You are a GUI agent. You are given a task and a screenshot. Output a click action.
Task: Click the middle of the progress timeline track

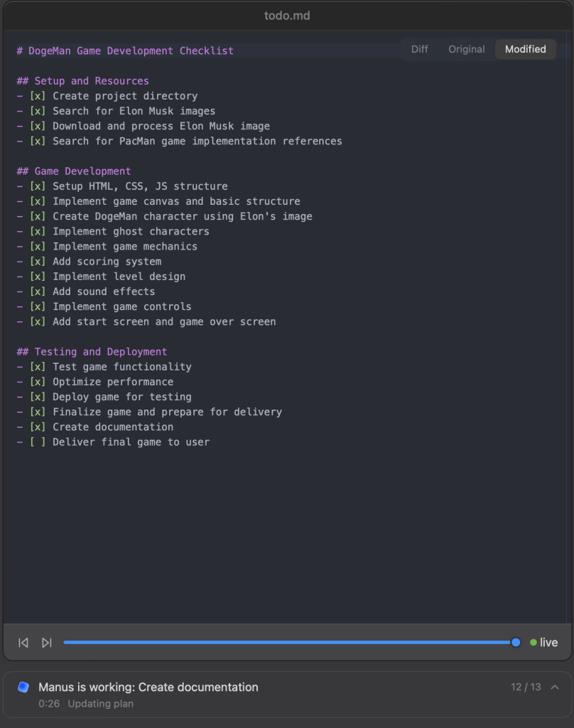click(x=290, y=643)
